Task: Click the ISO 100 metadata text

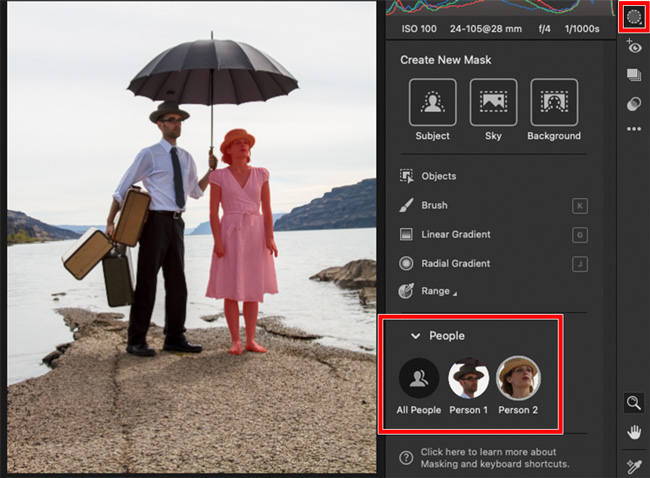Action: tap(419, 29)
